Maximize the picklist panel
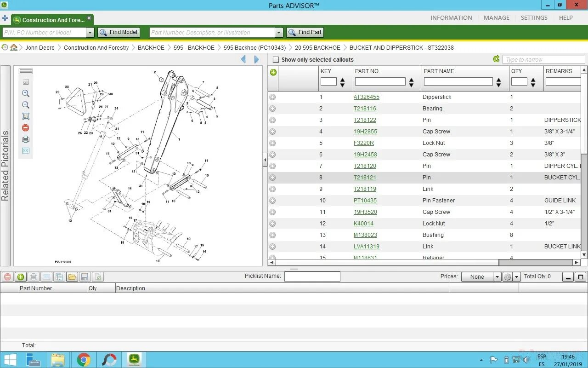 pos(581,277)
